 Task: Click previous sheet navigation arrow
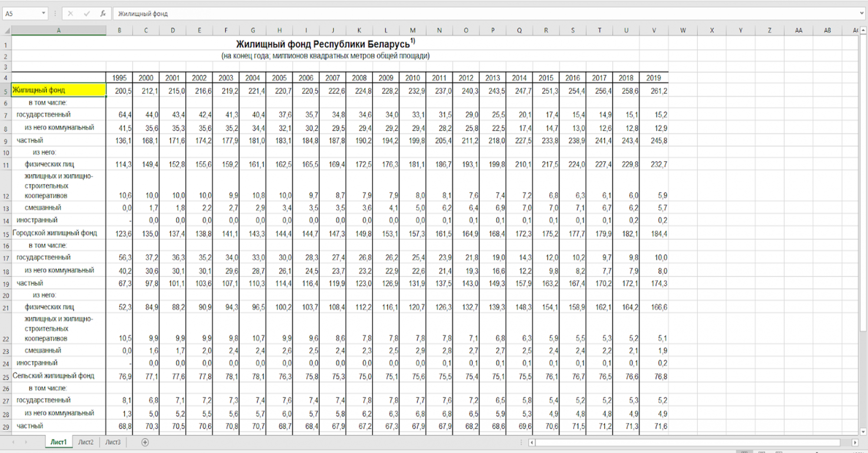[13, 442]
